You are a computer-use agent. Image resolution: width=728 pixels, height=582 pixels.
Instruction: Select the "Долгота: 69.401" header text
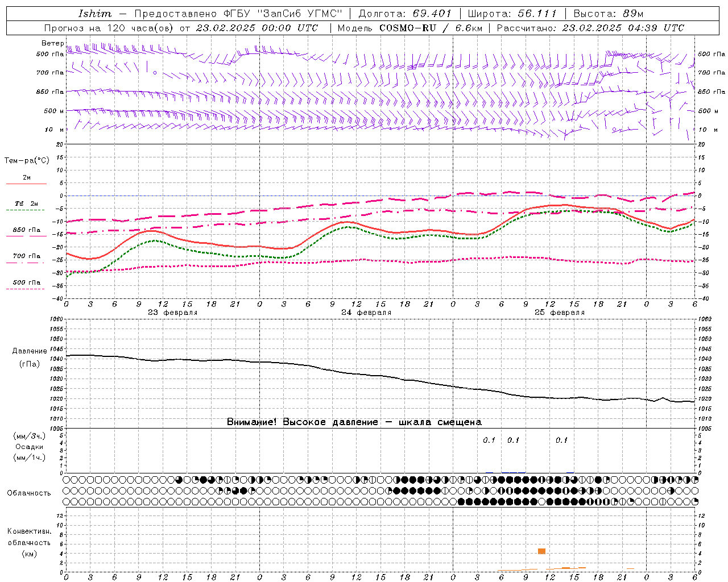coord(405,14)
